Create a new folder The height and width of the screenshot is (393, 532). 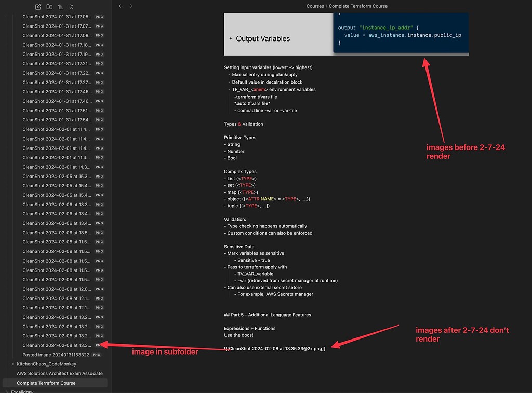pos(49,7)
